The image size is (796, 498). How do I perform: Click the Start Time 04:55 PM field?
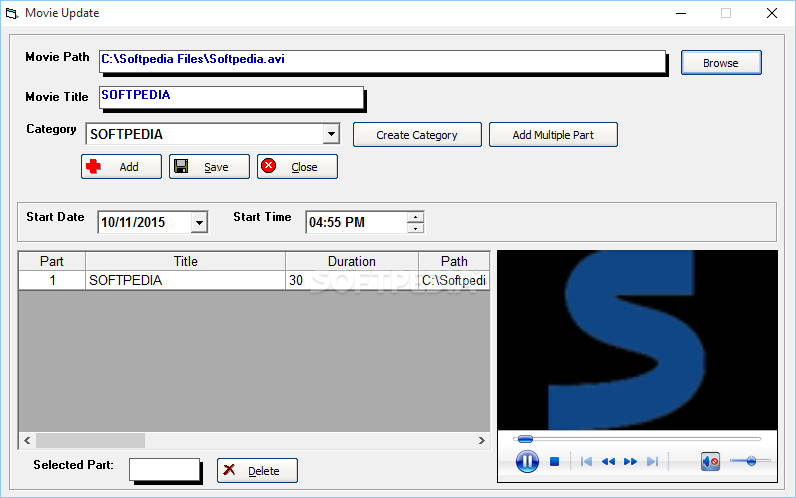(x=357, y=222)
